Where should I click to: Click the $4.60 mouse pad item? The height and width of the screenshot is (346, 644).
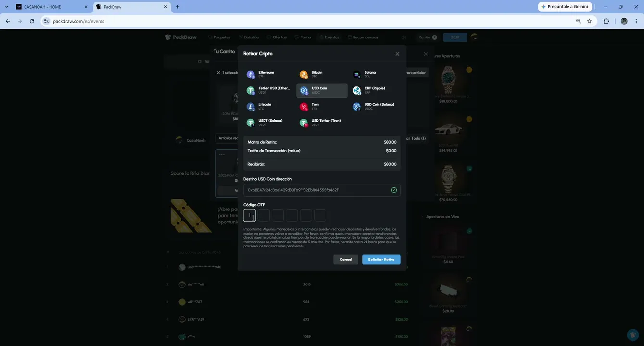point(448,244)
